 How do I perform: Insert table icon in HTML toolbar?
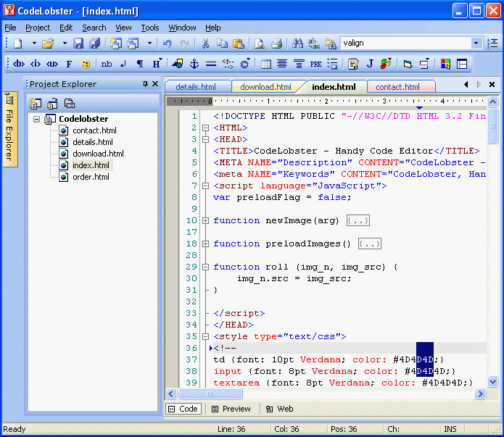pyautogui.click(x=266, y=64)
